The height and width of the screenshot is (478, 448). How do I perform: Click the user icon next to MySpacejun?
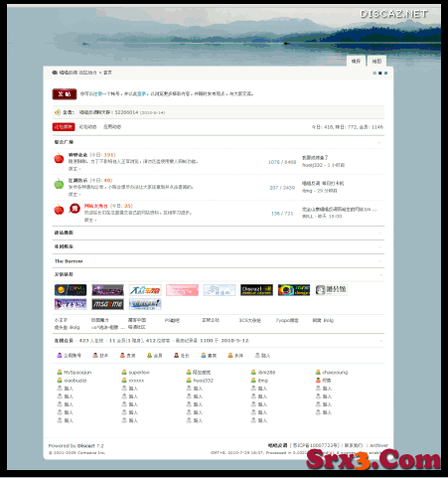(60, 372)
